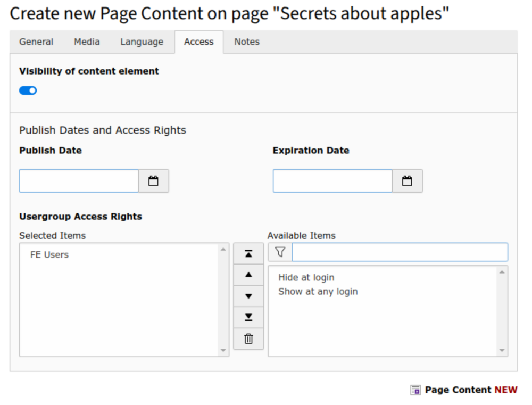Open the Expiration Date calendar picker
Image resolution: width=532 pixels, height=405 pixels.
pyautogui.click(x=407, y=181)
